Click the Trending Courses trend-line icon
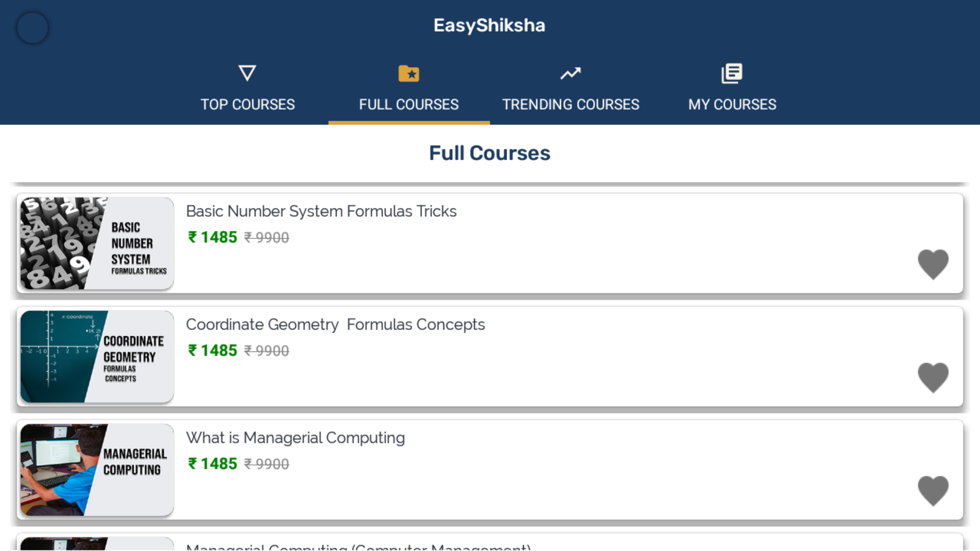 point(571,73)
